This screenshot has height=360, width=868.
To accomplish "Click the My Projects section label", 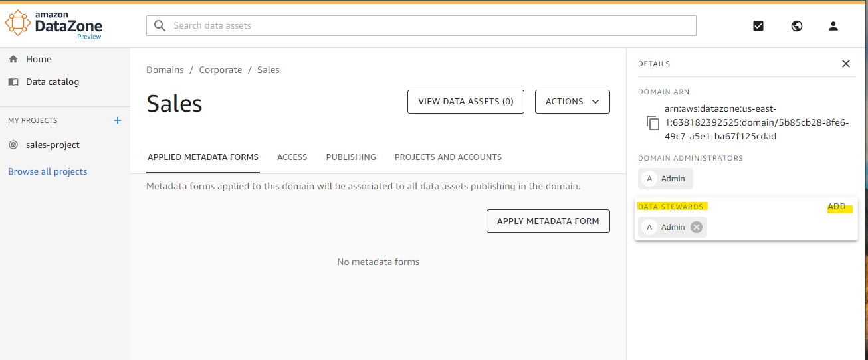I will (33, 120).
